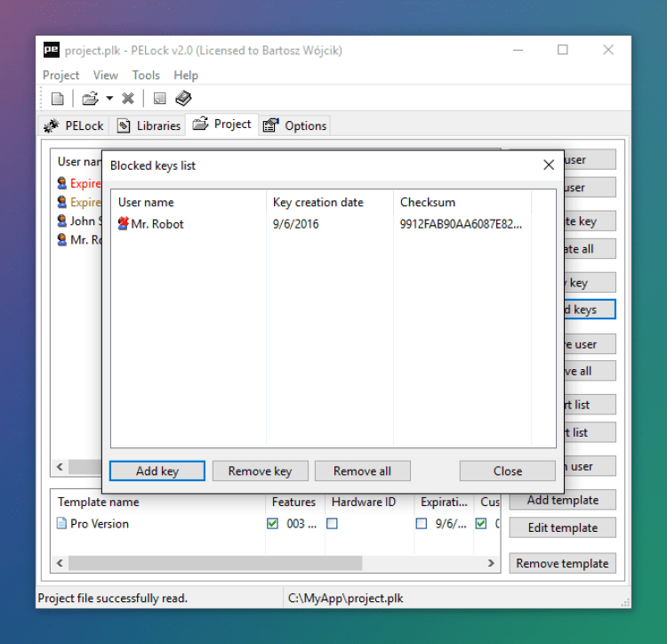The height and width of the screenshot is (644, 667).
Task: Click the Close button in dialog
Action: pyautogui.click(x=508, y=471)
